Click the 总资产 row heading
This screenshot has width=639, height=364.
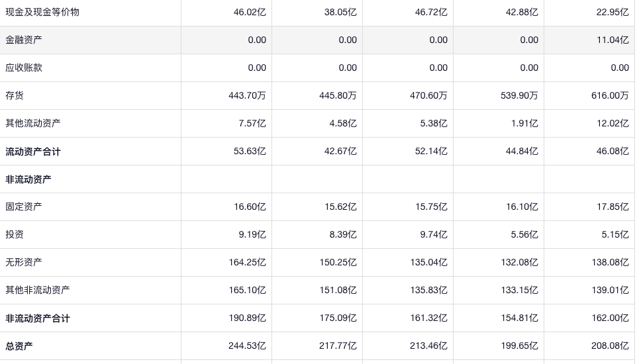tap(19, 346)
